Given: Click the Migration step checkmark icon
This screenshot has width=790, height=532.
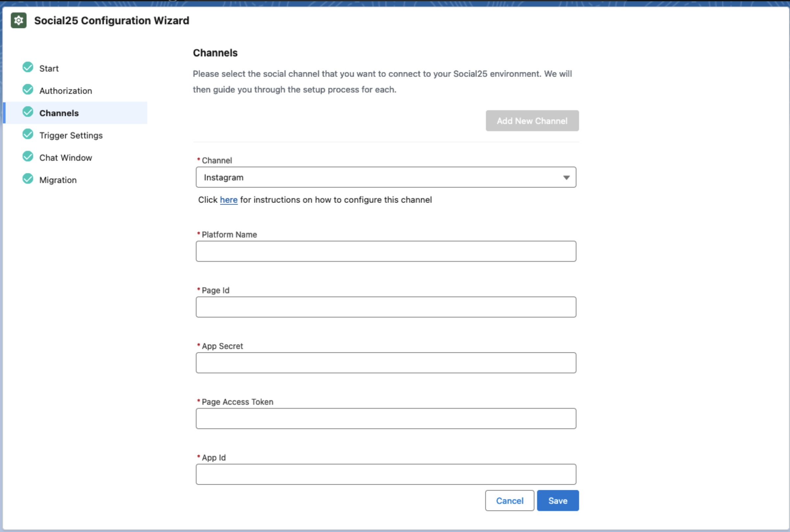Looking at the screenshot, I should [28, 179].
